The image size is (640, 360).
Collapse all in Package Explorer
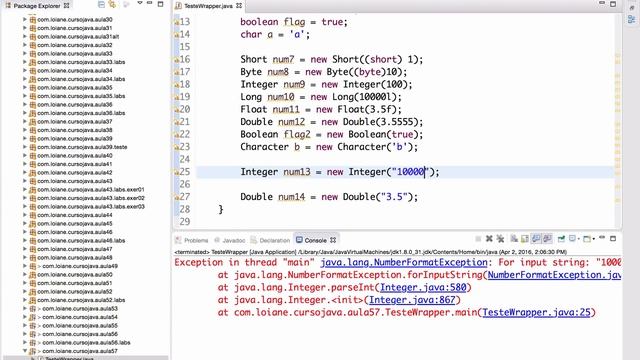coord(101,4)
